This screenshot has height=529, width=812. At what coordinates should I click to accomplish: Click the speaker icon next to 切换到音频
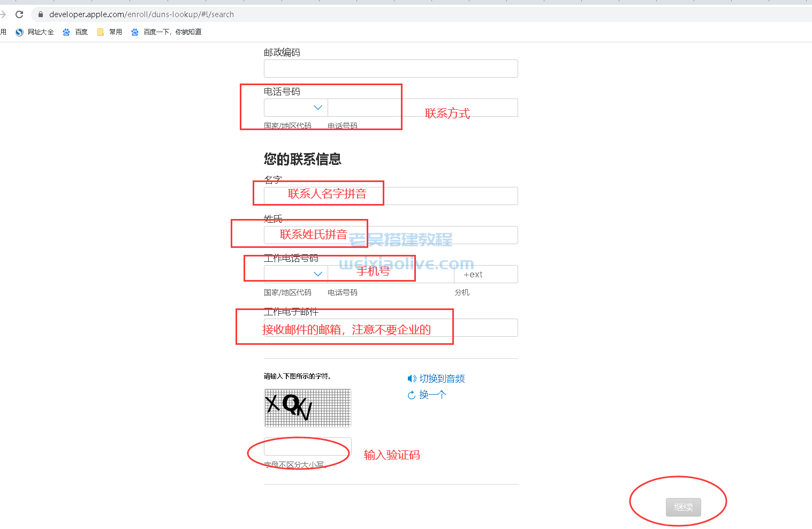411,379
